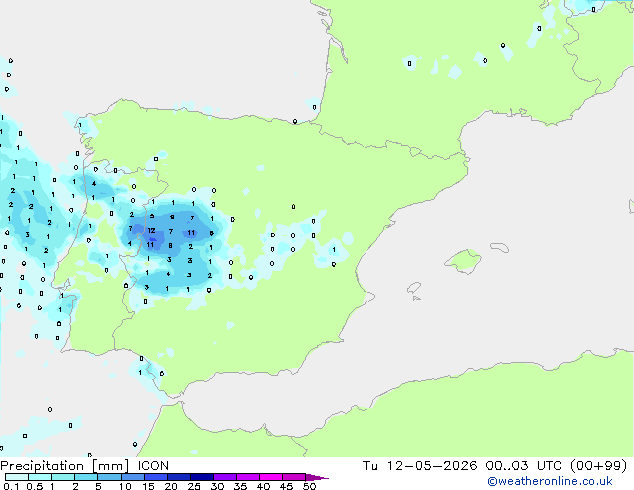
Task: Click the legend scale label "15"
Action: pos(148,486)
